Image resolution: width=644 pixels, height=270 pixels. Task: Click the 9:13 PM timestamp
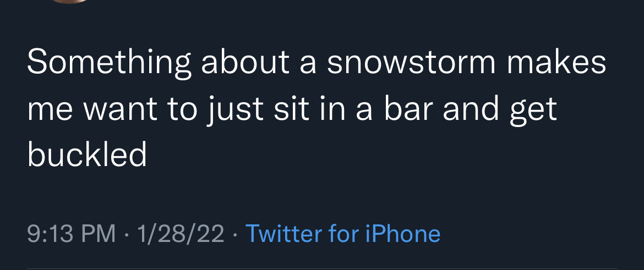[72, 234]
